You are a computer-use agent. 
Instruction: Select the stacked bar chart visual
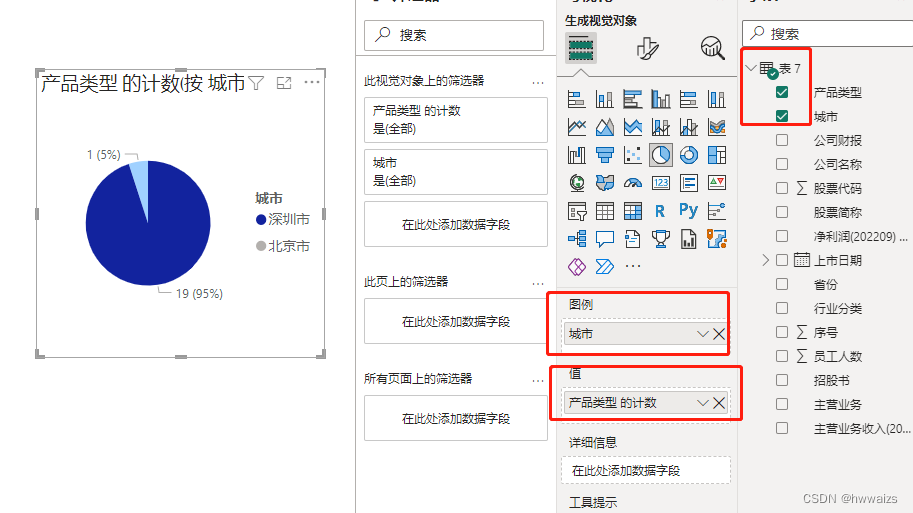pyautogui.click(x=576, y=99)
